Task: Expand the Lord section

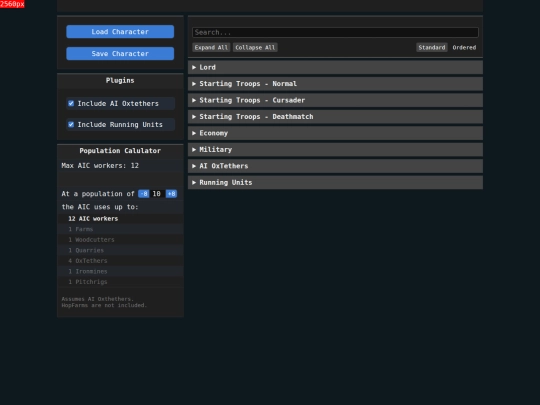Action: (335, 68)
